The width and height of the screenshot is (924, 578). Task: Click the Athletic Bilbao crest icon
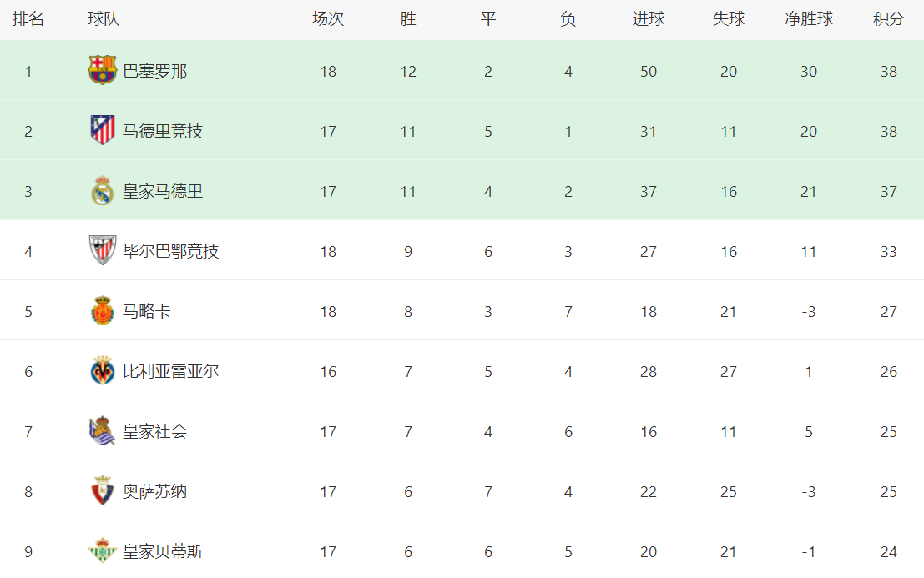[103, 250]
